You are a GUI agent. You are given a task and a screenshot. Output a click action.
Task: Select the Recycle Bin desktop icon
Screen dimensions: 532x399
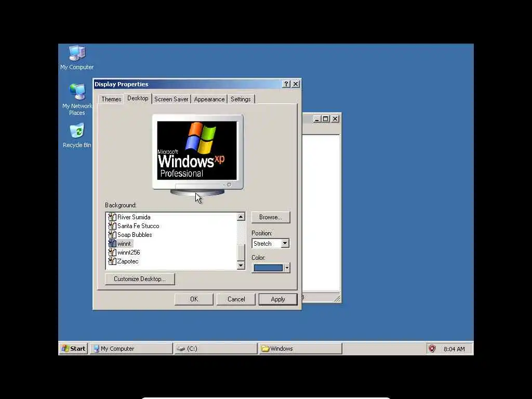[x=77, y=136]
